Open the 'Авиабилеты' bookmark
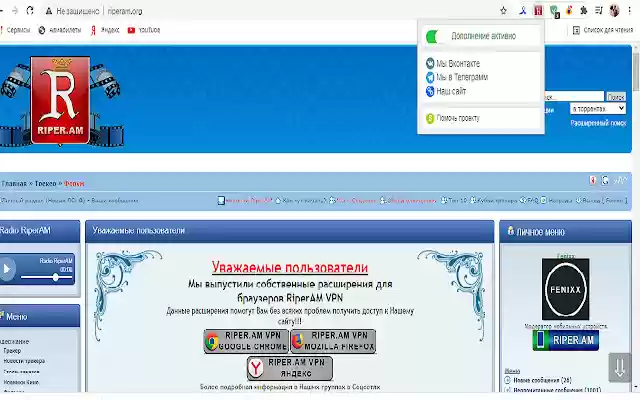 60,30
